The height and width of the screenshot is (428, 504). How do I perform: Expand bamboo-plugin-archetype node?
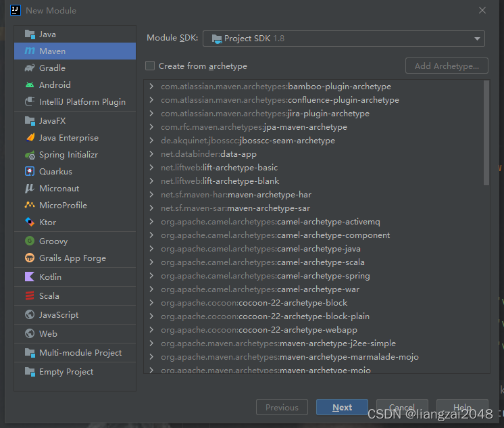pyautogui.click(x=151, y=87)
